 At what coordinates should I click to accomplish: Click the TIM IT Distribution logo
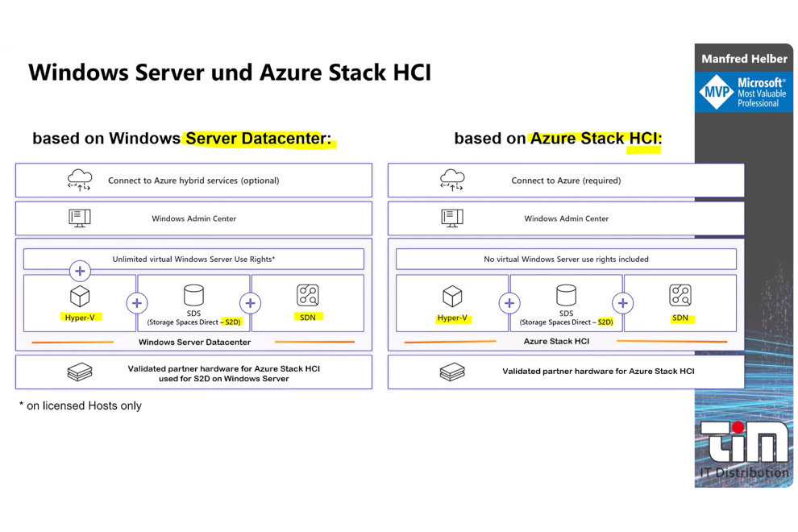pyautogui.click(x=743, y=450)
